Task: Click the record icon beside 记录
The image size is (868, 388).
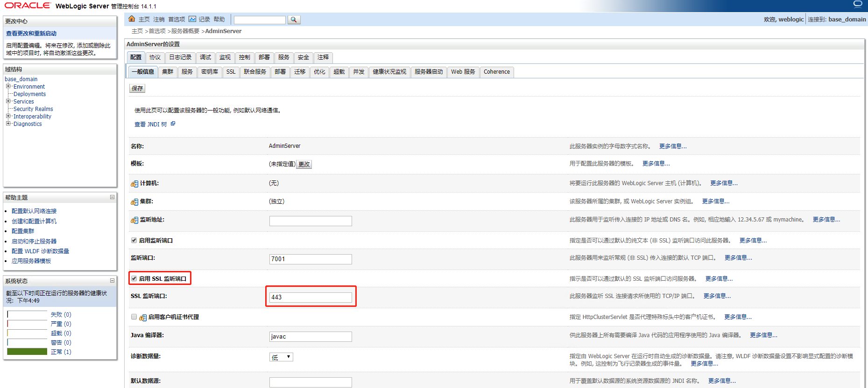Action: pyautogui.click(x=192, y=19)
